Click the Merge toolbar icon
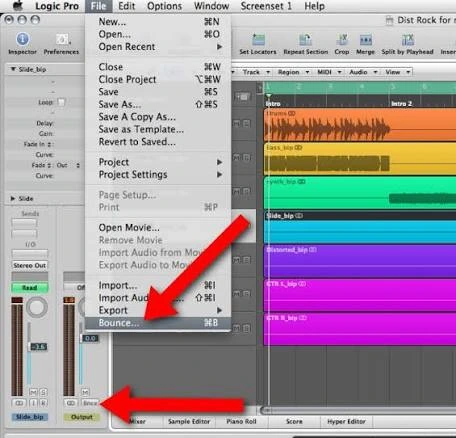The width and height of the screenshot is (456, 438). click(x=366, y=40)
